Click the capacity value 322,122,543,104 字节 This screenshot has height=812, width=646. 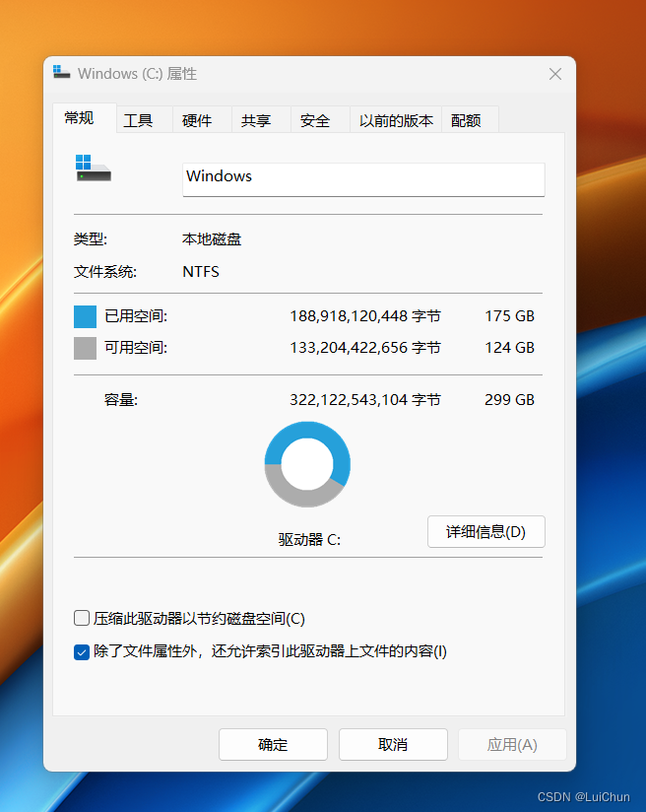click(x=365, y=400)
